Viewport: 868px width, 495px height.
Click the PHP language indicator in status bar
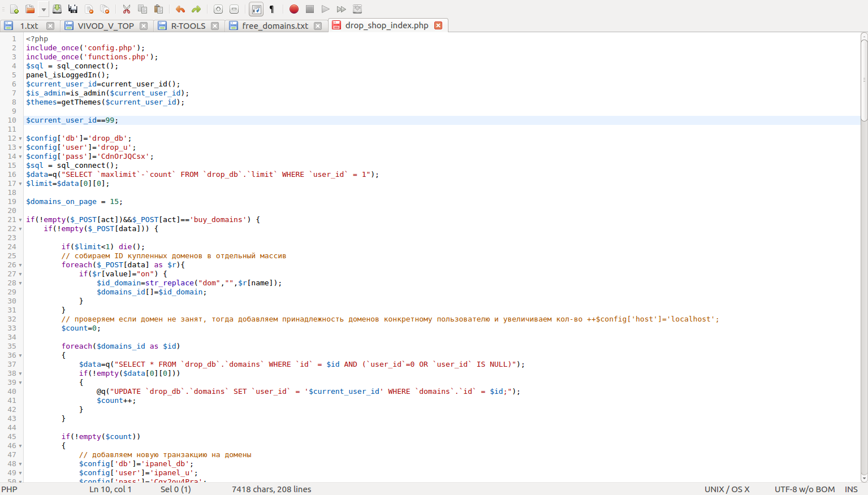(x=9, y=489)
